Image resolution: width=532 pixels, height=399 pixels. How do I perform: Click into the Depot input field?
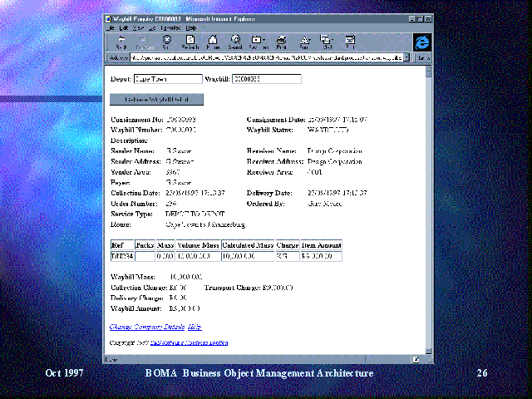tap(166, 80)
